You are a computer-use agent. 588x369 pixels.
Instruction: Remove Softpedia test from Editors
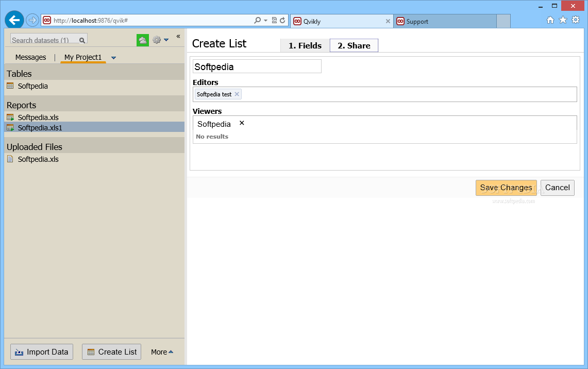[237, 94]
